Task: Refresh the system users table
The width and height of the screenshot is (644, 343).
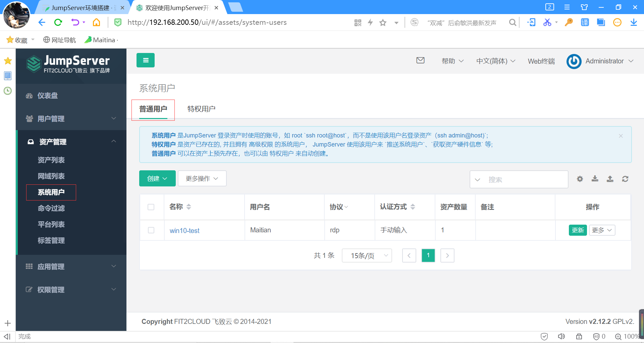Action: click(625, 179)
